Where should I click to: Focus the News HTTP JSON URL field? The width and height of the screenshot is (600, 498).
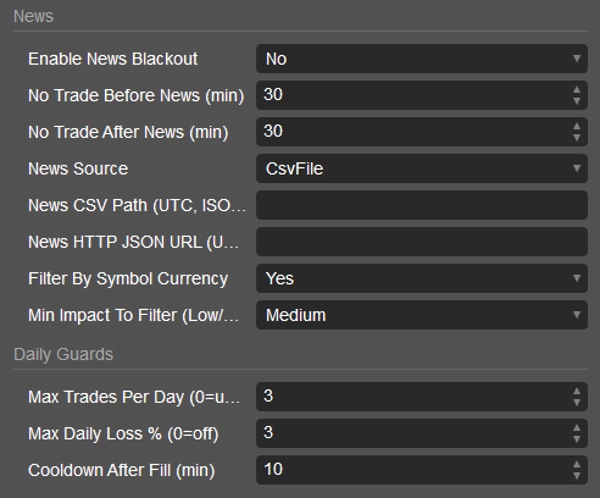tap(421, 242)
